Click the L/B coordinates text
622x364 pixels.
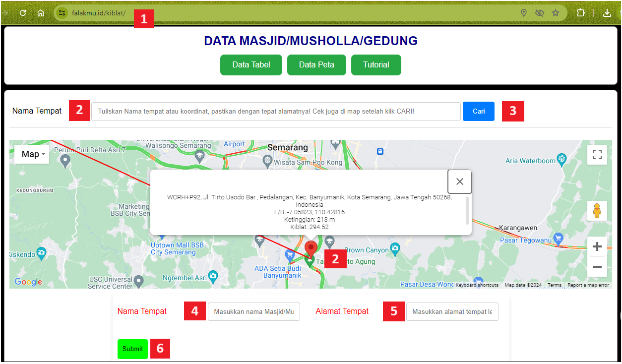[310, 212]
